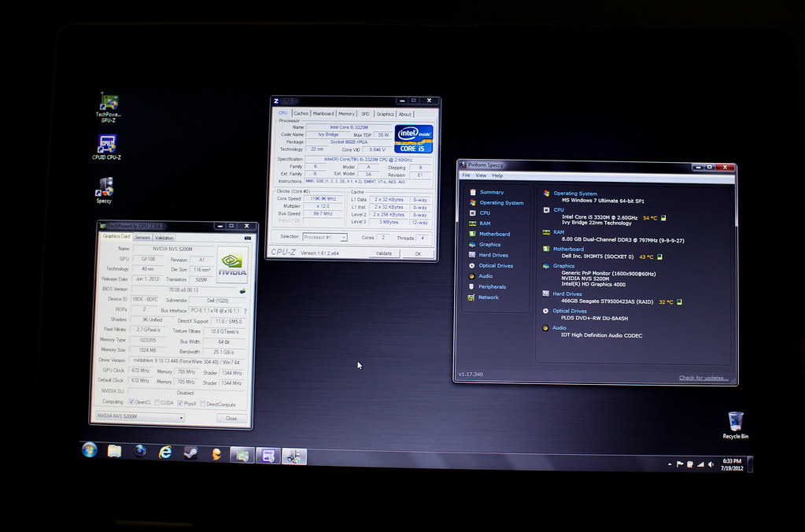Image resolution: width=805 pixels, height=532 pixels.
Task: Select CPU in Speccy sidebar
Action: click(485, 212)
